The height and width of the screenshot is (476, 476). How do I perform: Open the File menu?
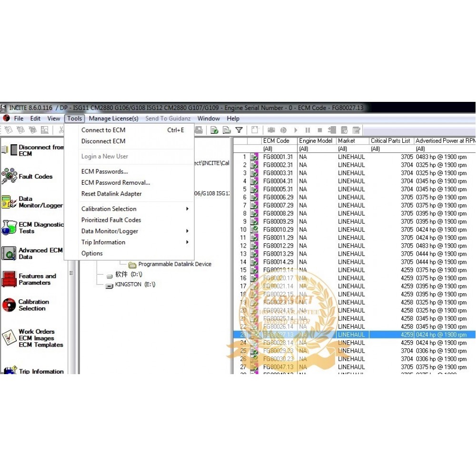click(19, 119)
